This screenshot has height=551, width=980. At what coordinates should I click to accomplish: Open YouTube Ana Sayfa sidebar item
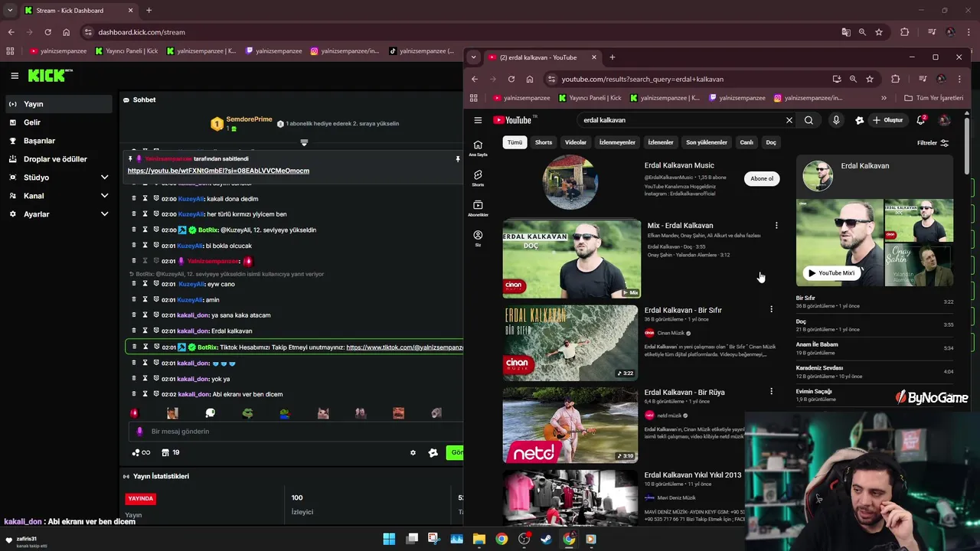point(478,148)
